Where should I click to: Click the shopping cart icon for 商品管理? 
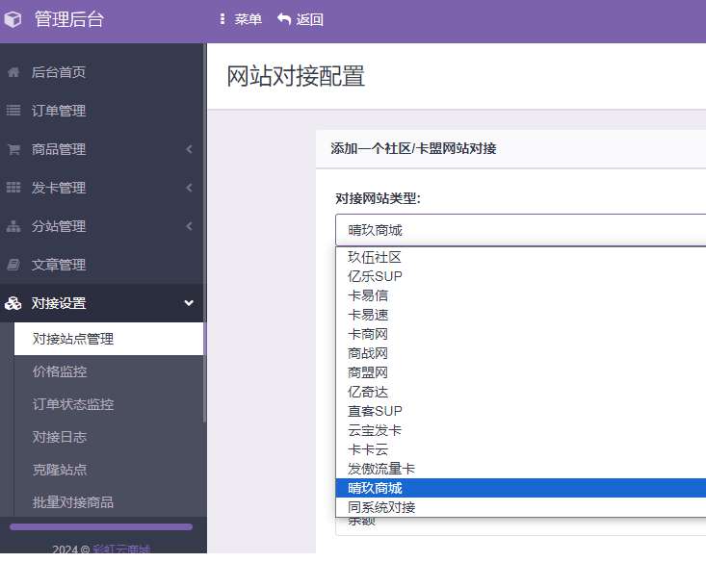(13, 149)
